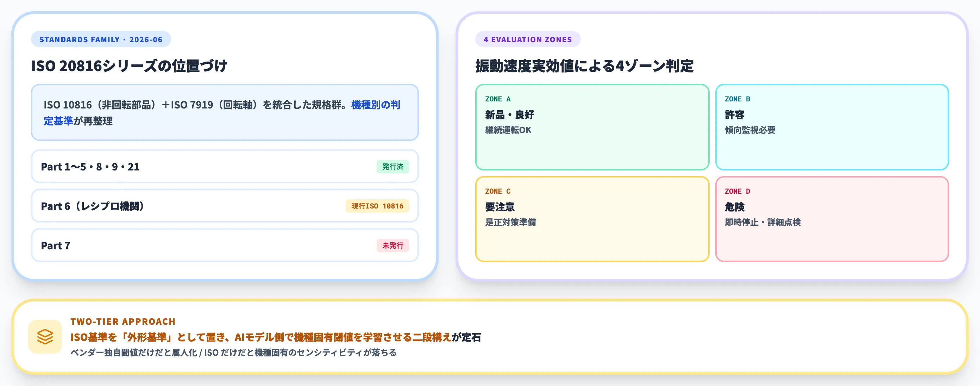Click the highlighted 機種別の判定基準 text
The height and width of the screenshot is (386, 980).
coord(222,113)
